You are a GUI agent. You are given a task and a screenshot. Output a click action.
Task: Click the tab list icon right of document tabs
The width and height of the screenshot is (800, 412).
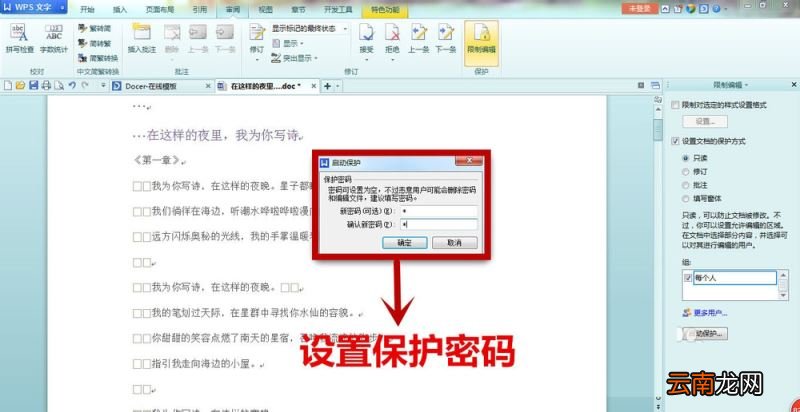[656, 86]
